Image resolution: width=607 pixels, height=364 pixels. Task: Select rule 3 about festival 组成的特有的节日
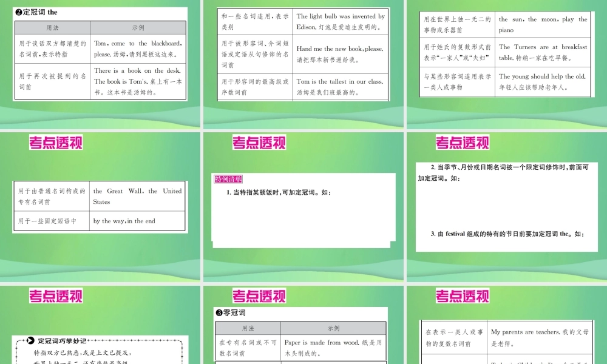(x=507, y=234)
